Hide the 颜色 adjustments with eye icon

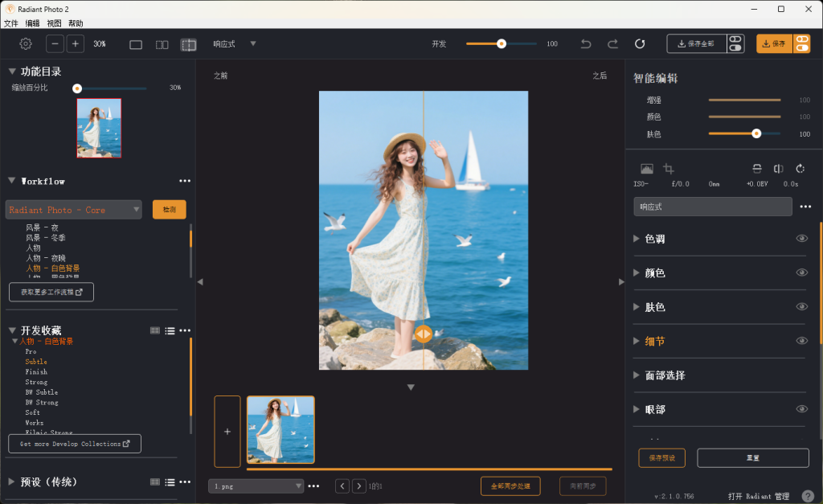pos(801,272)
